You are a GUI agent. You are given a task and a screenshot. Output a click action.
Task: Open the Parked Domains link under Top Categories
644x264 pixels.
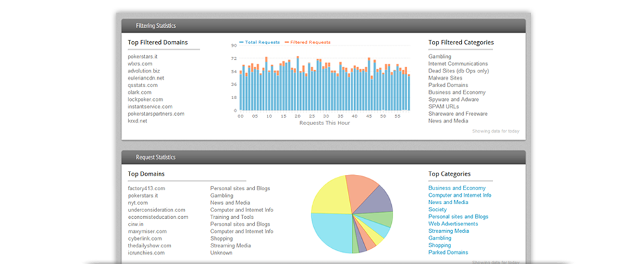coord(448,252)
